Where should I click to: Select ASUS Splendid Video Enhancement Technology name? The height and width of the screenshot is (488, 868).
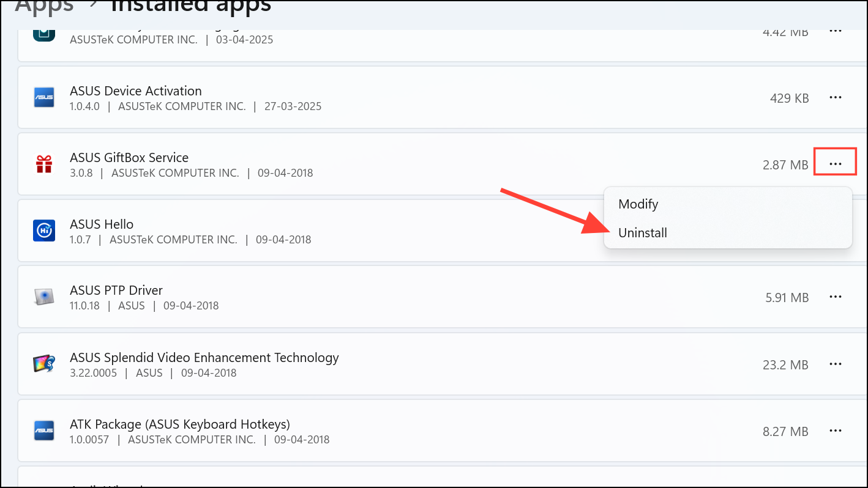pyautogui.click(x=204, y=358)
